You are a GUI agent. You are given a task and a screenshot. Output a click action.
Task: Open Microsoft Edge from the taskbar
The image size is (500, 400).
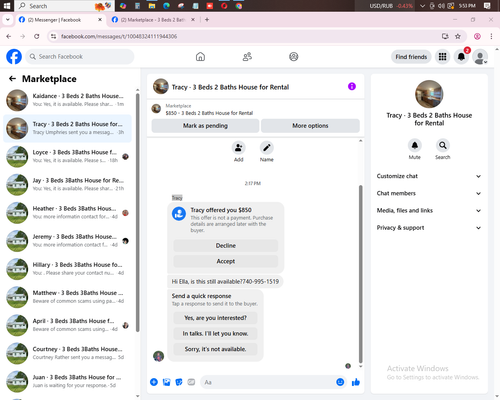tap(166, 6)
